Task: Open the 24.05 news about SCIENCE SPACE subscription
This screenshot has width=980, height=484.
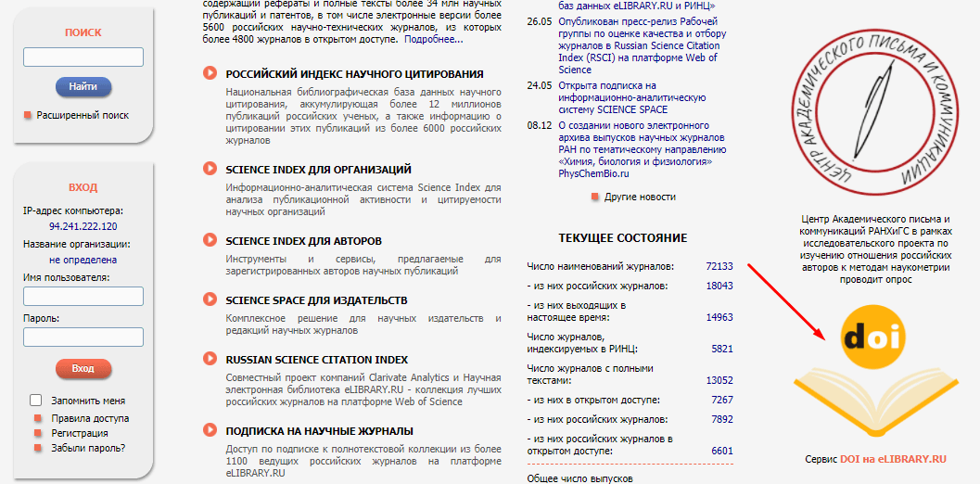Action: click(x=632, y=97)
